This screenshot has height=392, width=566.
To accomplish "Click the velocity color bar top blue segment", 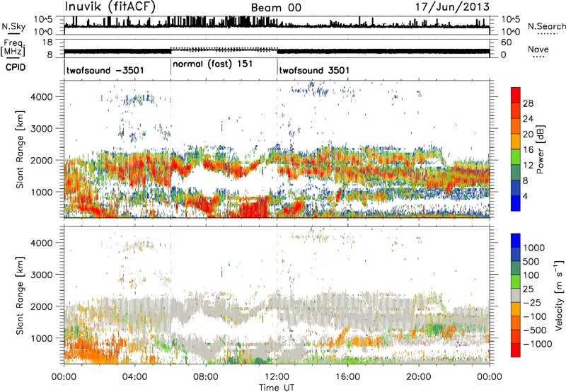I will 516,241.
